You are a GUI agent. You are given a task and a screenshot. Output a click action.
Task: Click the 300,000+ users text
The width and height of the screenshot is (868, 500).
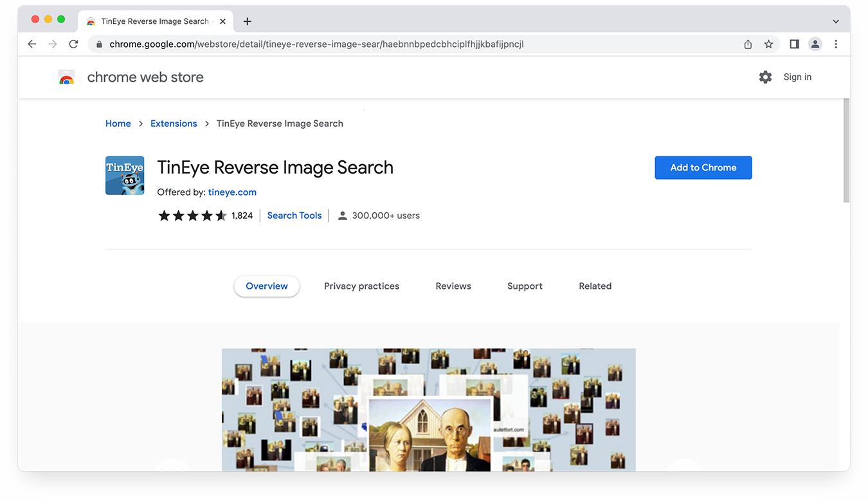[x=386, y=216]
